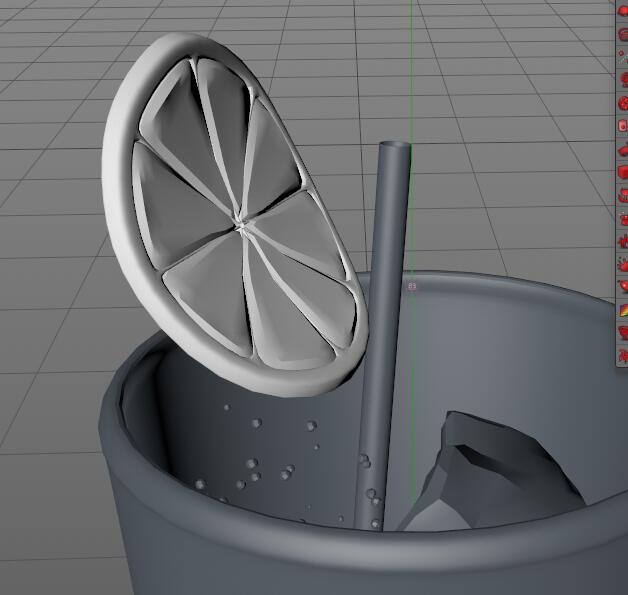Click the rainbow gradient icon in the palette
This screenshot has width=628, height=595.
click(x=623, y=310)
